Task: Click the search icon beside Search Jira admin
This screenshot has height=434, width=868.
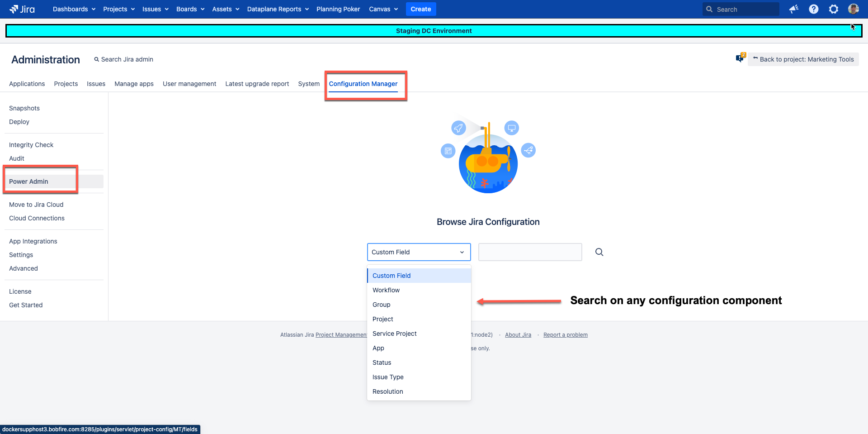Action: click(x=96, y=59)
